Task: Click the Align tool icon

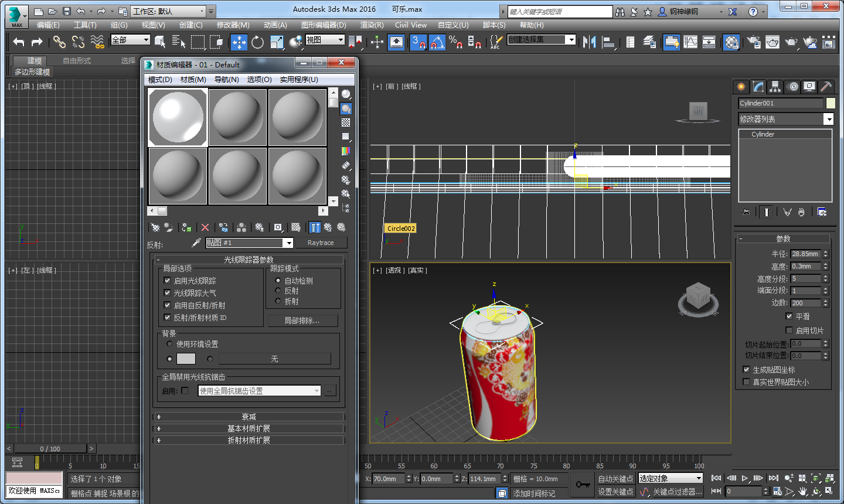Action: (608, 42)
